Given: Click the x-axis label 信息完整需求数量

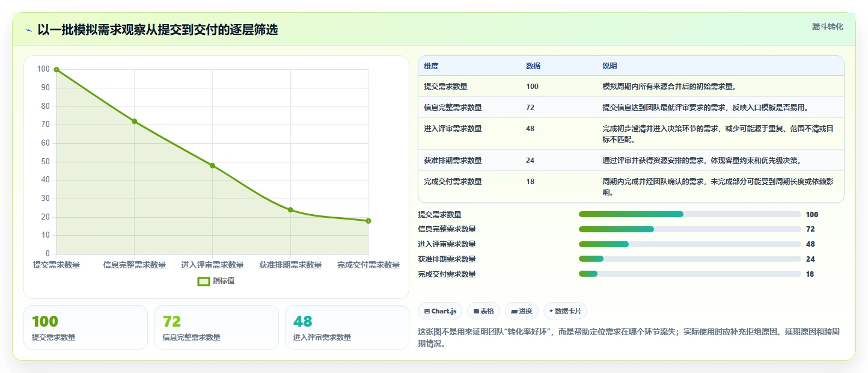Looking at the screenshot, I should coord(135,265).
